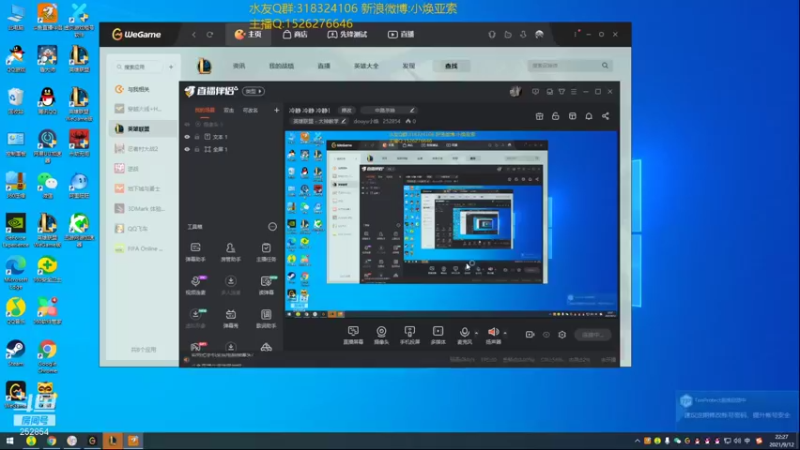The height and width of the screenshot is (450, 800).
Task: Open streaming settings gear
Action: pyautogui.click(x=562, y=335)
